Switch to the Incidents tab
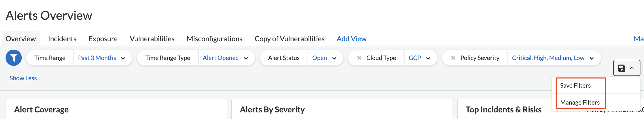 (x=62, y=39)
